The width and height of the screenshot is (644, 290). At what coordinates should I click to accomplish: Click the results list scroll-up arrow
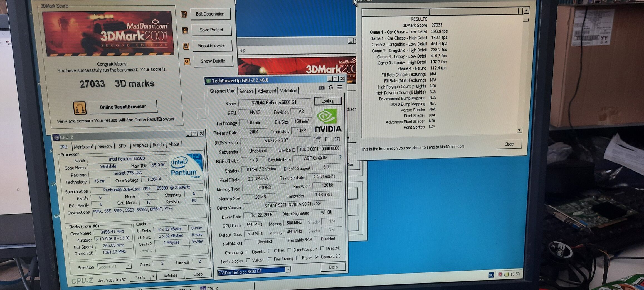pos(526,11)
